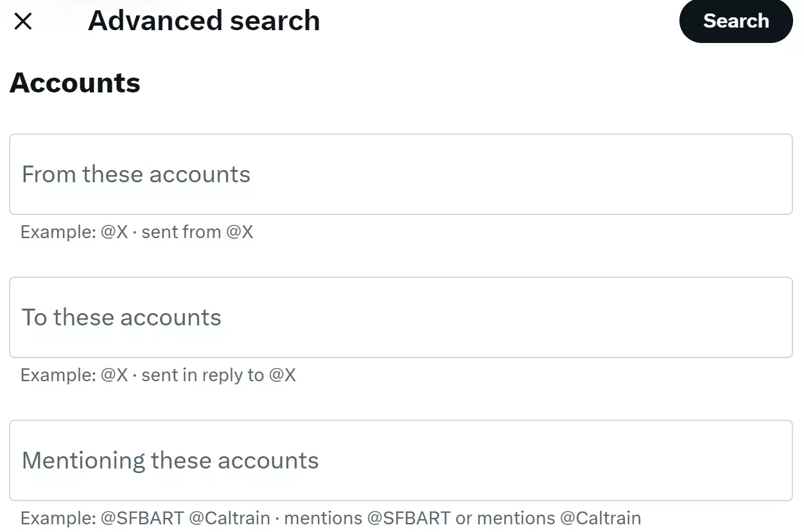Click the example text under From these accounts
804x532 pixels.
click(137, 232)
